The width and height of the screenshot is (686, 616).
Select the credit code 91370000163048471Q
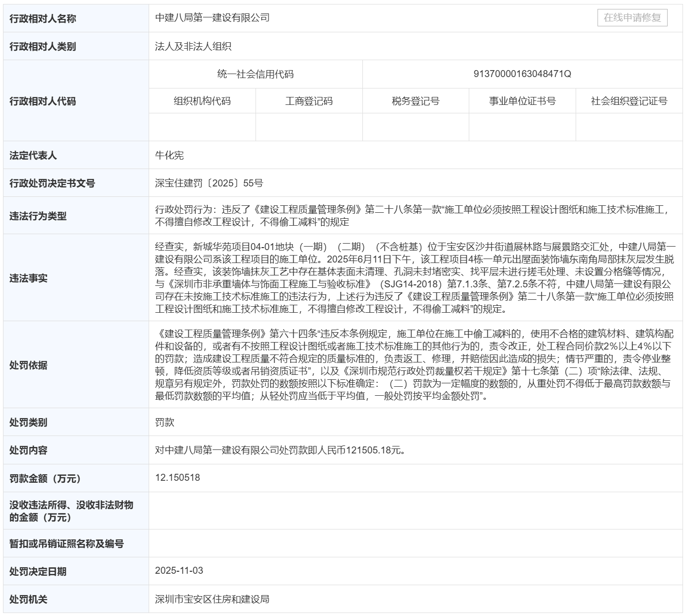point(522,74)
